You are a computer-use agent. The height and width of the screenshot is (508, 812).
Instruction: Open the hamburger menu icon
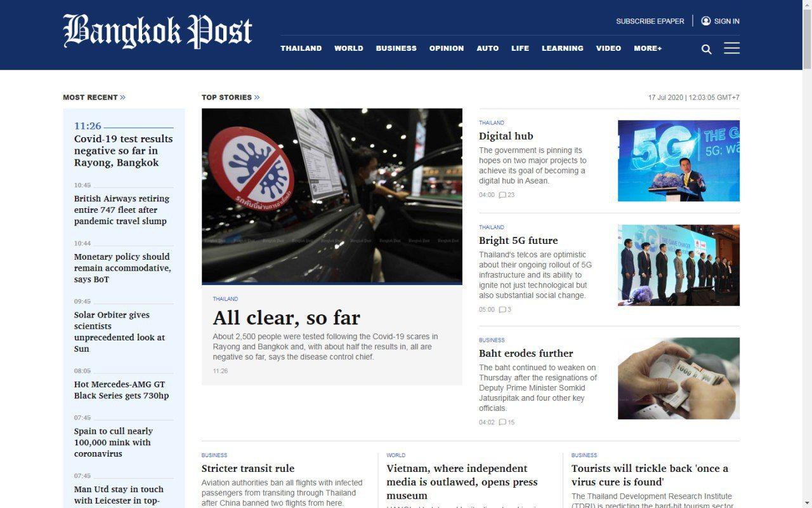click(731, 48)
